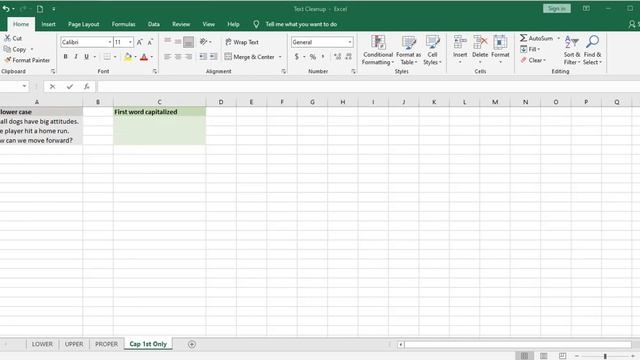
Task: Switch to the UPPER sheet tab
Action: [x=74, y=344]
